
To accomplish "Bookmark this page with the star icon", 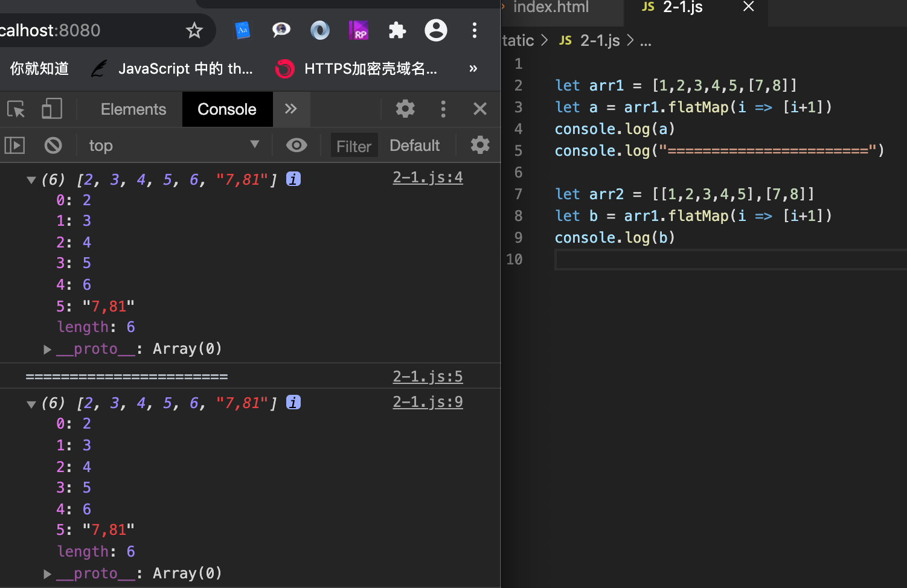I will click(x=194, y=30).
